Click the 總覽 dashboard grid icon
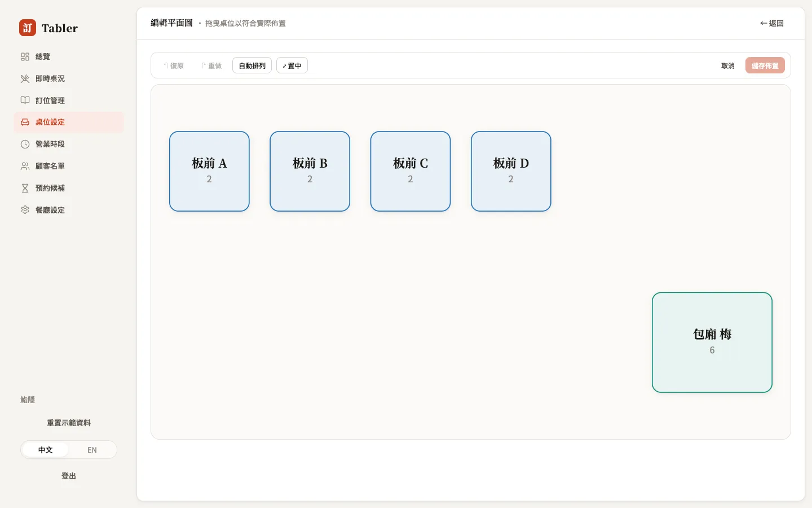 25,56
